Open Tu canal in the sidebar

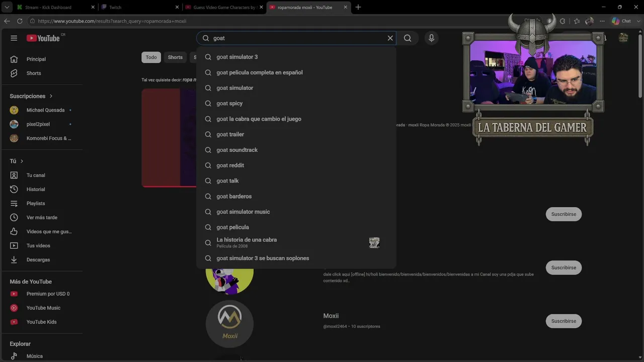(42, 175)
